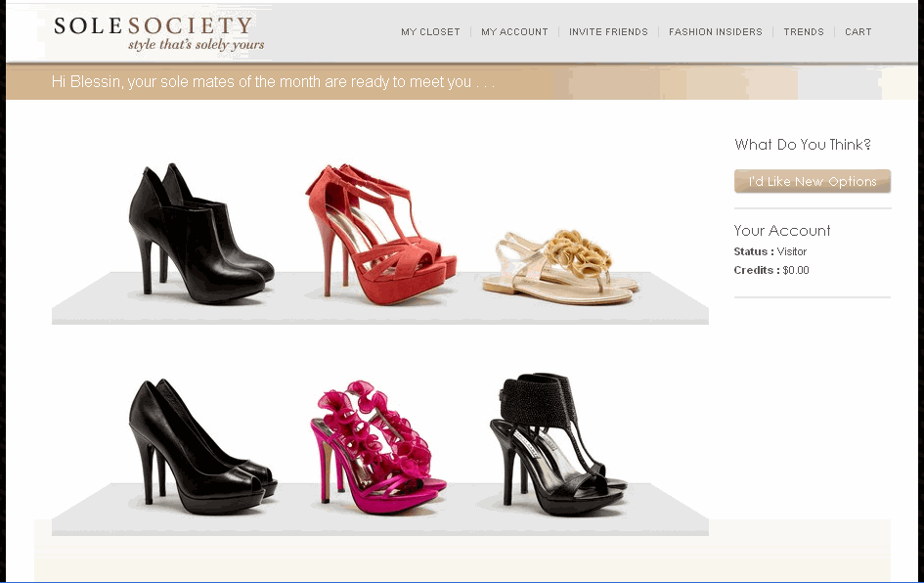The image size is (924, 583).
Task: Open the Invite Friends link
Action: 608,32
